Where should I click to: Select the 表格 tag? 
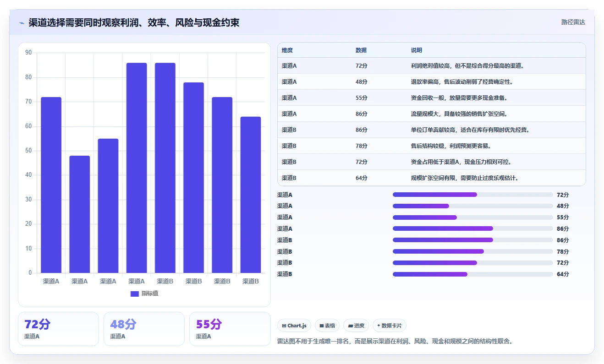pos(327,326)
